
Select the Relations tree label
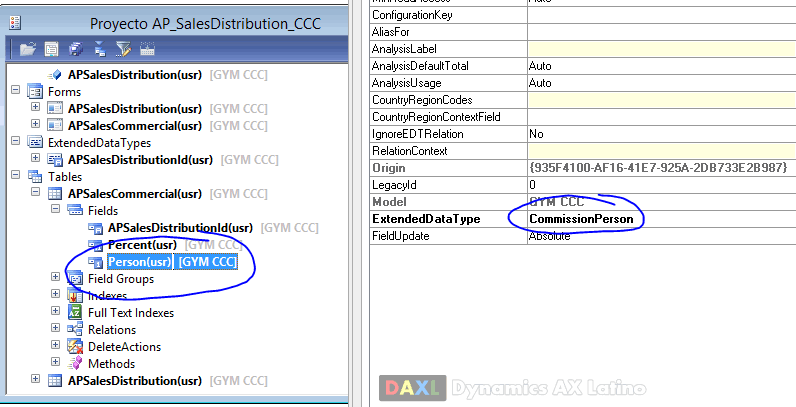[112, 330]
